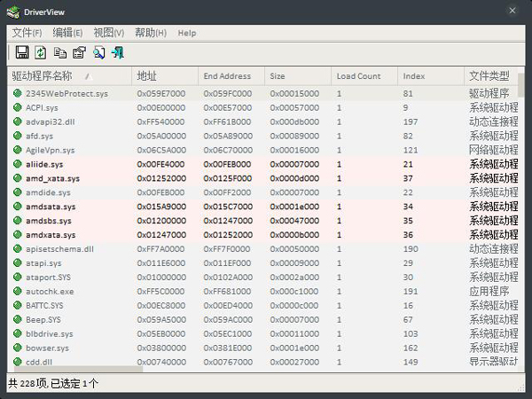Click index value 121
The image size is (532, 399).
coord(411,150)
